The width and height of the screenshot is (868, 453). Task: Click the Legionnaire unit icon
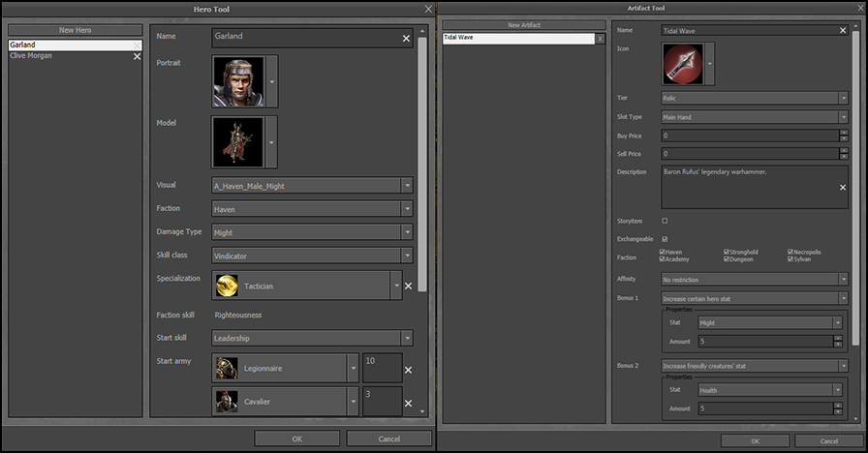pos(227,369)
